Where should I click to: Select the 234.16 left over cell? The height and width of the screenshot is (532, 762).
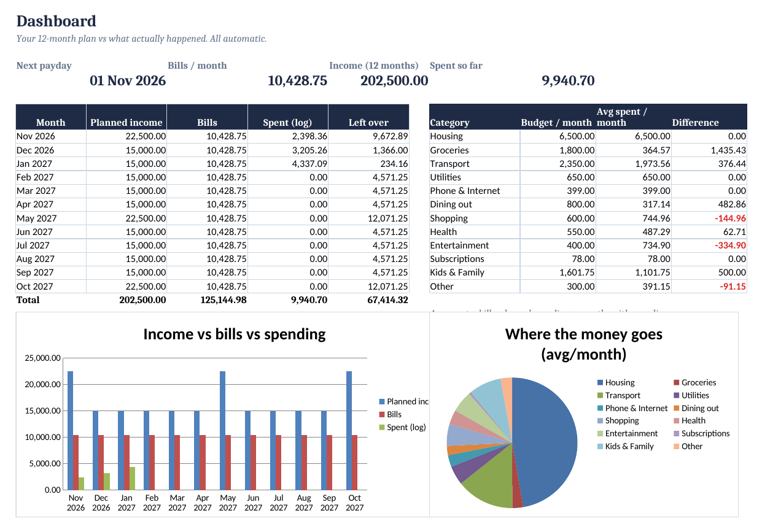click(368, 163)
